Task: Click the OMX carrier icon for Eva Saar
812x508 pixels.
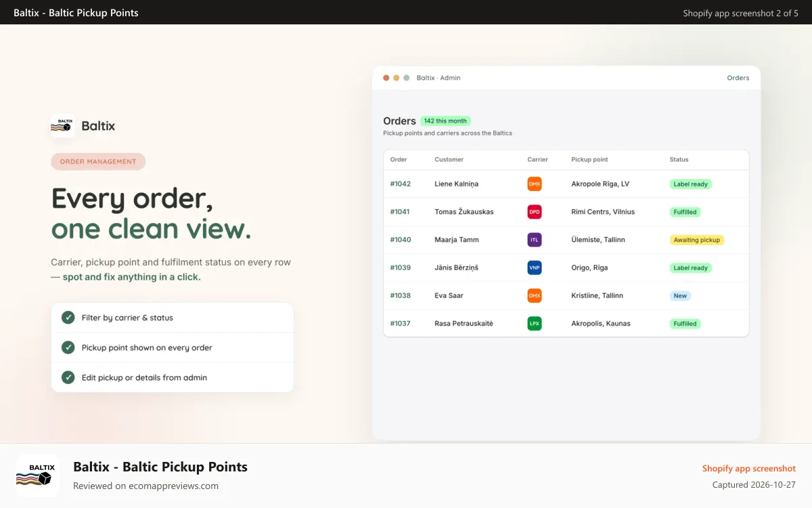Action: (x=535, y=295)
